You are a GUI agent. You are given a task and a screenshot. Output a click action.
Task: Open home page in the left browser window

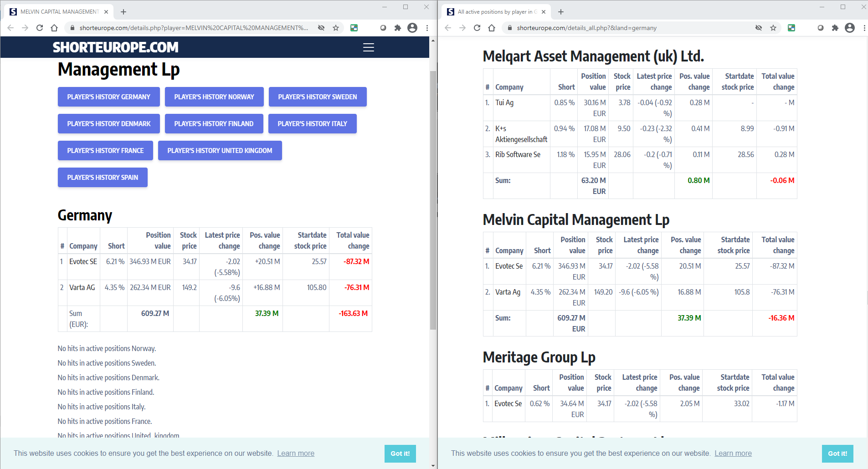coord(54,28)
